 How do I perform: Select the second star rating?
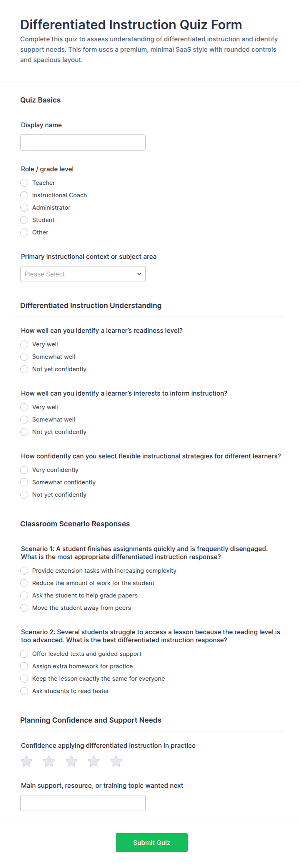tap(49, 761)
